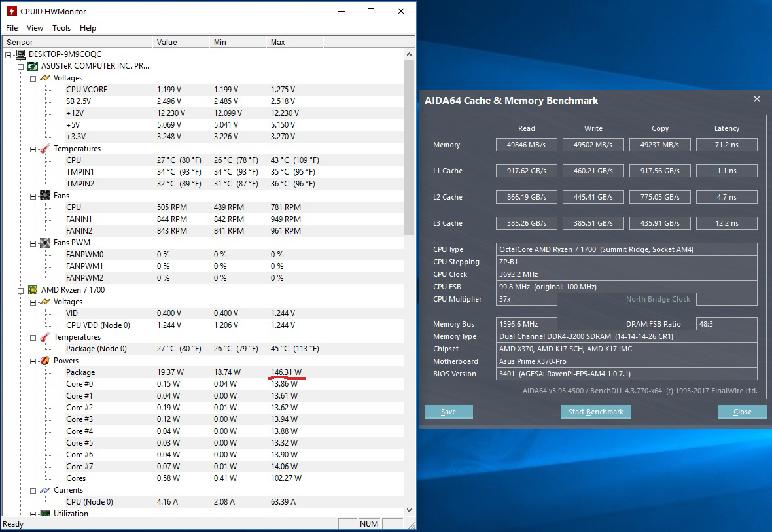
Task: Click the flame icon beside Powers
Action: (x=45, y=361)
